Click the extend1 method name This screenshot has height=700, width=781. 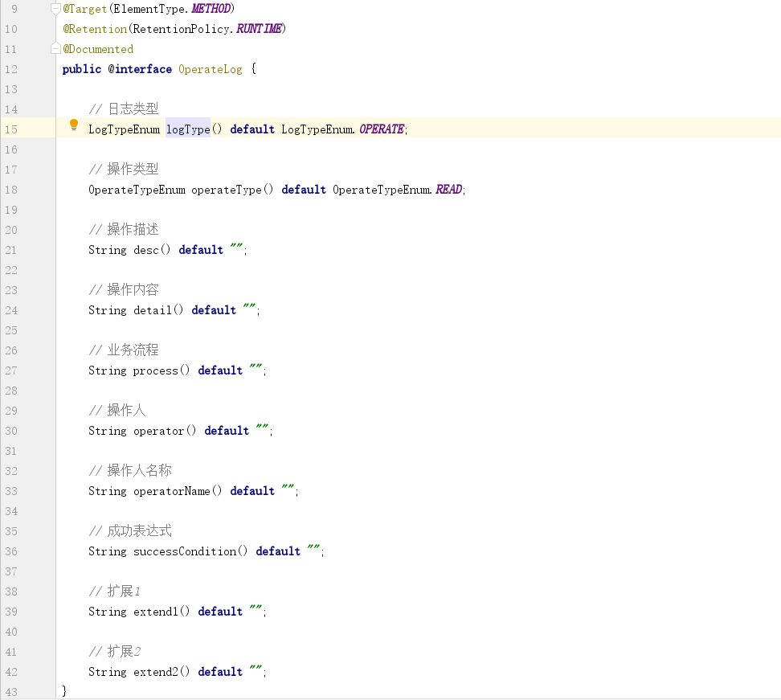coord(156,612)
